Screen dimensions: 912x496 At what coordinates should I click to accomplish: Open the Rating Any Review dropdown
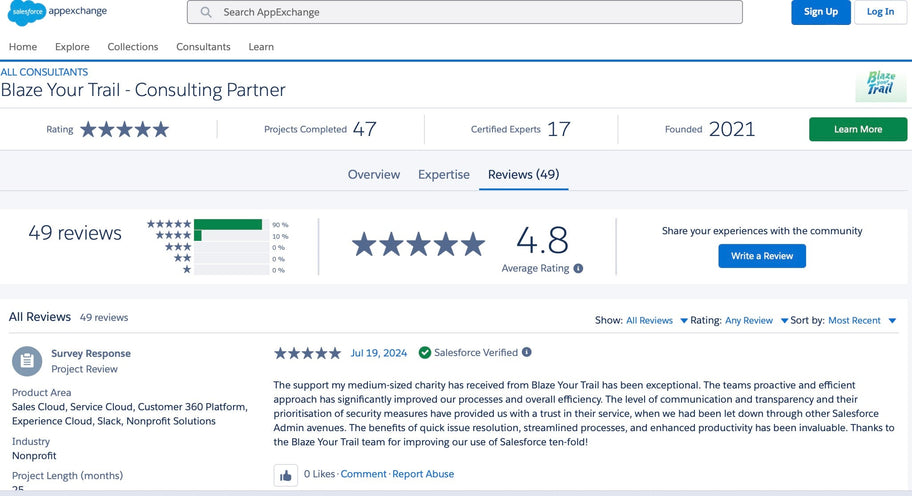click(x=756, y=320)
